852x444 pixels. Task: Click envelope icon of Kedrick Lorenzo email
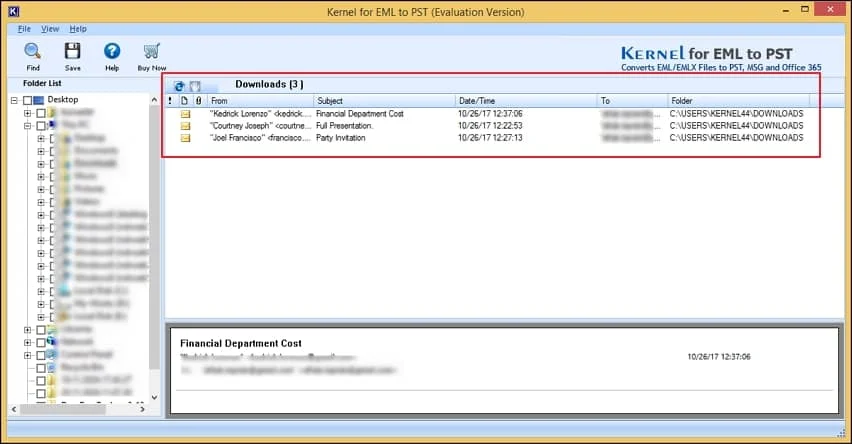185,114
